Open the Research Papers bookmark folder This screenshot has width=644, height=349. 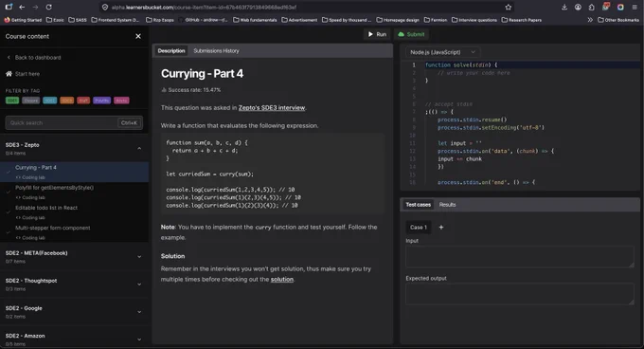coord(522,20)
